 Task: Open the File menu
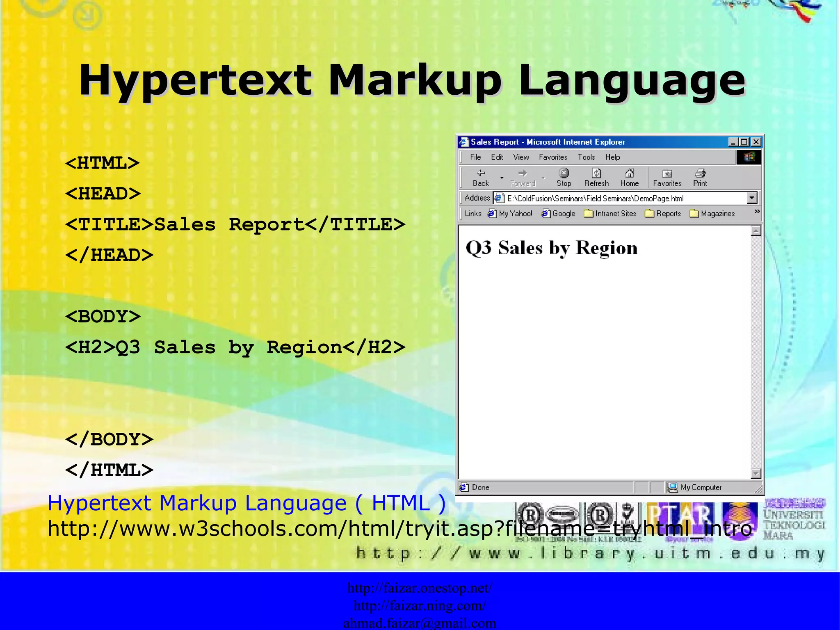pos(475,157)
